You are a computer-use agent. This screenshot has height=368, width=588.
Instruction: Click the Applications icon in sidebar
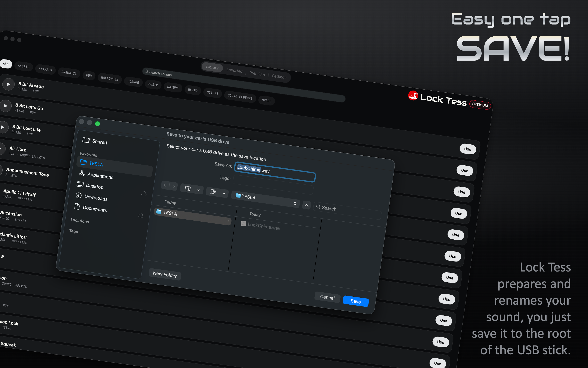[82, 173]
